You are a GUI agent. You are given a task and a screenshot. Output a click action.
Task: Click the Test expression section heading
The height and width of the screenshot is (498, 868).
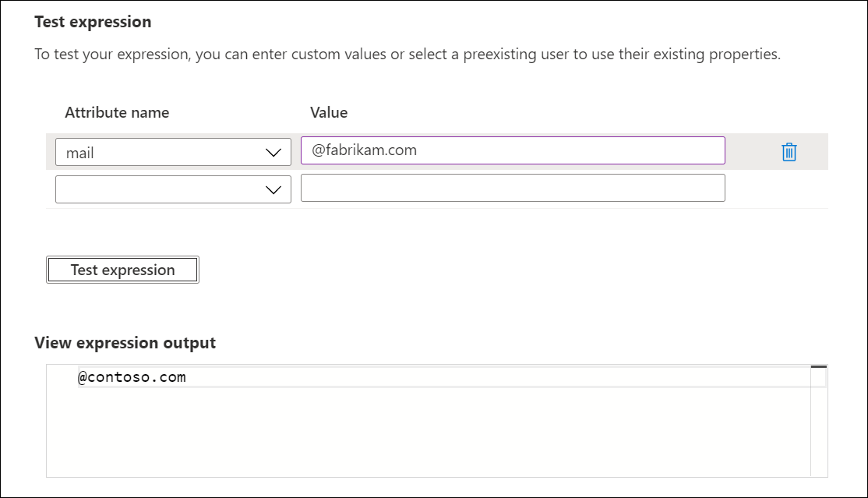click(93, 22)
